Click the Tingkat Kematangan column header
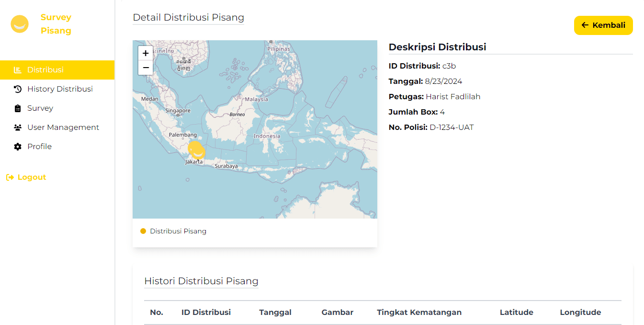This screenshot has height=325, width=644. (419, 313)
